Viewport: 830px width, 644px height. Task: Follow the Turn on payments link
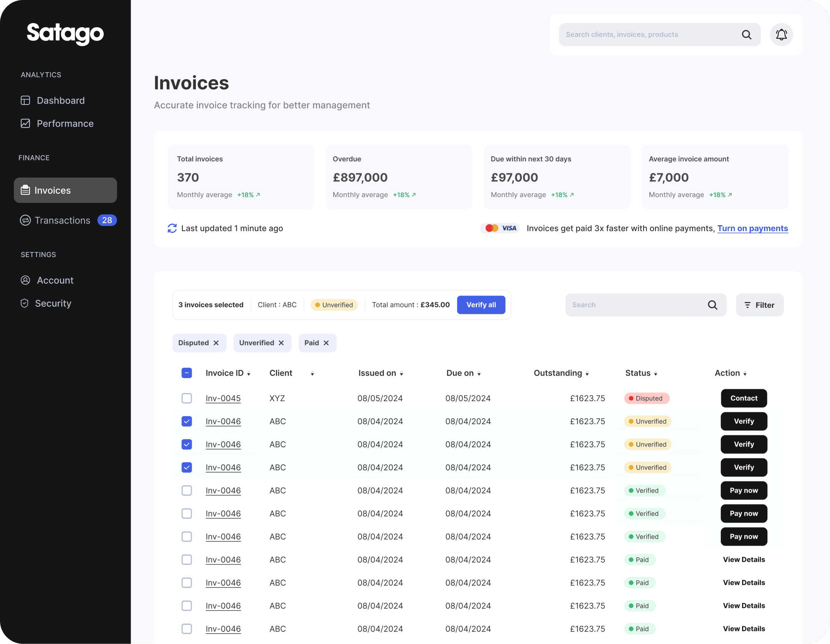pyautogui.click(x=752, y=228)
